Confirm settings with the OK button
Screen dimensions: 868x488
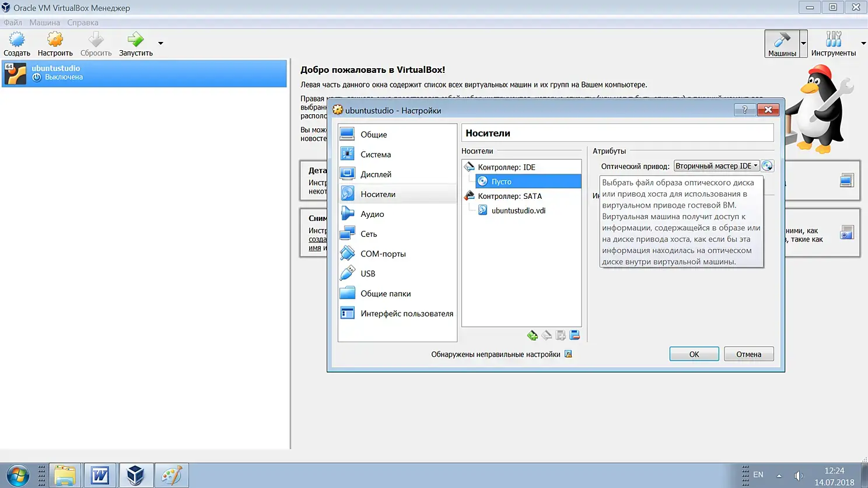694,354
